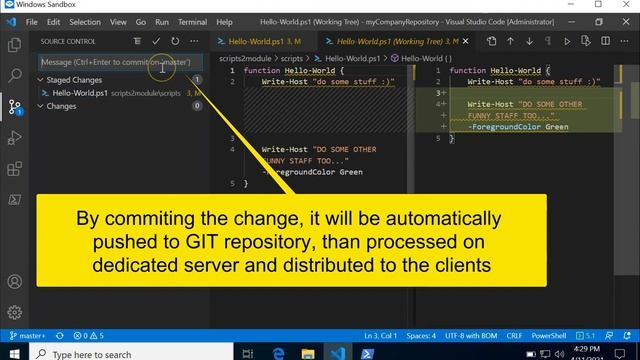Open the Run and Debug view
Image resolution: width=640 pixels, height=360 pixels.
pyautogui.click(x=15, y=138)
